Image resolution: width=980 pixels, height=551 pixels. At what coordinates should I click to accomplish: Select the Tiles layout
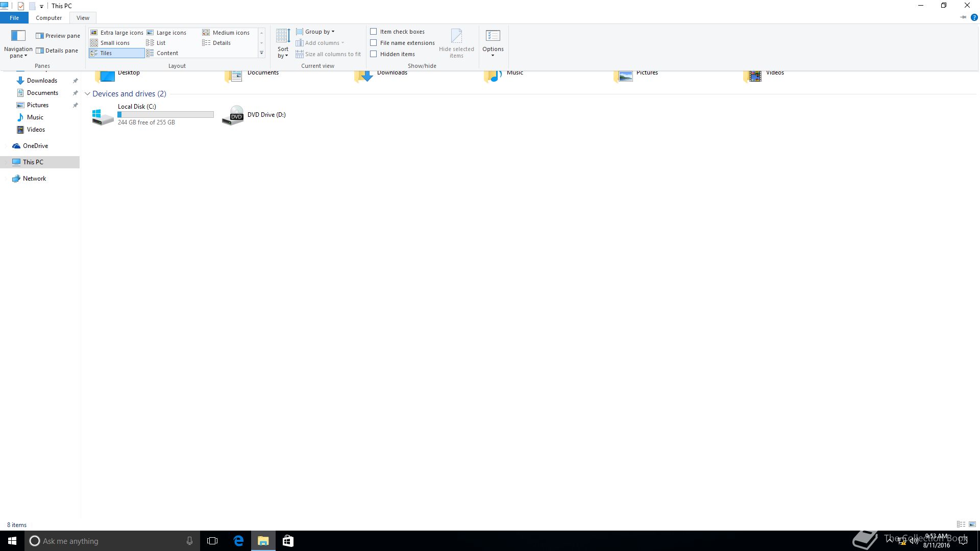coord(117,53)
